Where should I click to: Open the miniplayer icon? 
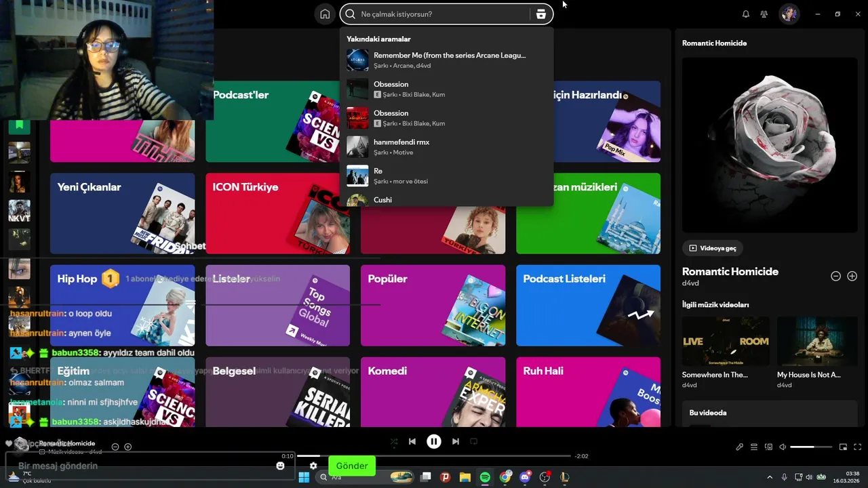click(x=843, y=447)
